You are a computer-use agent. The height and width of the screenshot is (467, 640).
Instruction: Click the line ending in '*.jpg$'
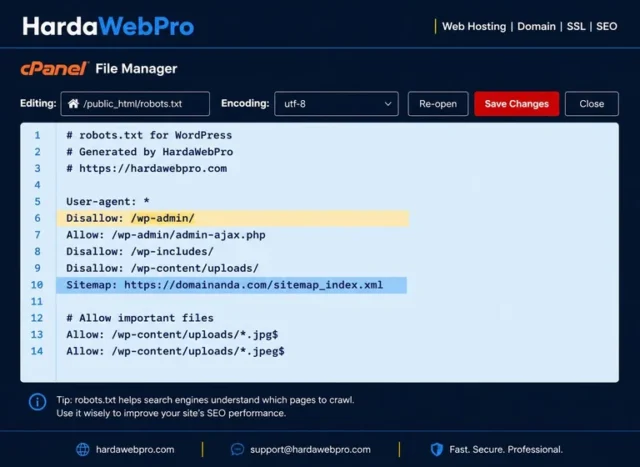coord(172,335)
